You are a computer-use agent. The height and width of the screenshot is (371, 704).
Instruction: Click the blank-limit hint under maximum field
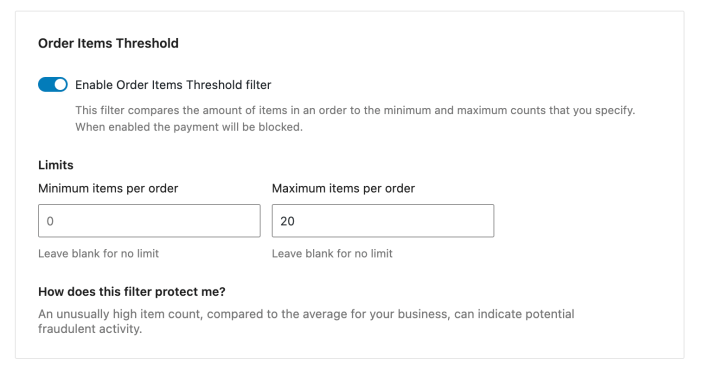click(332, 253)
